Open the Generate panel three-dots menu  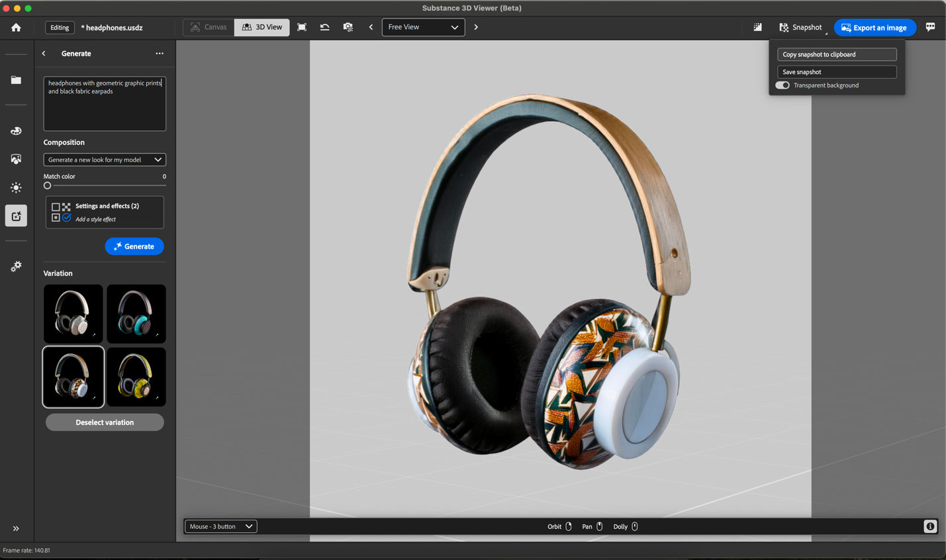pyautogui.click(x=160, y=54)
